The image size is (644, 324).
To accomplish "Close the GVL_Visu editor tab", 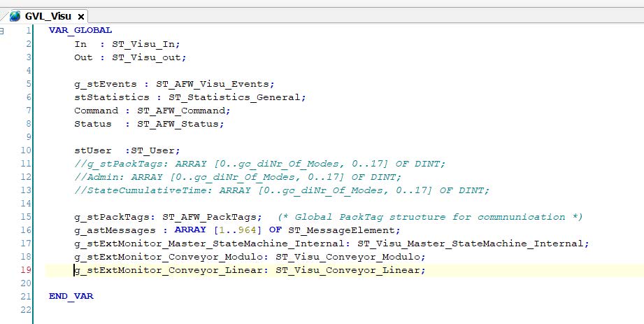I will click(x=81, y=16).
